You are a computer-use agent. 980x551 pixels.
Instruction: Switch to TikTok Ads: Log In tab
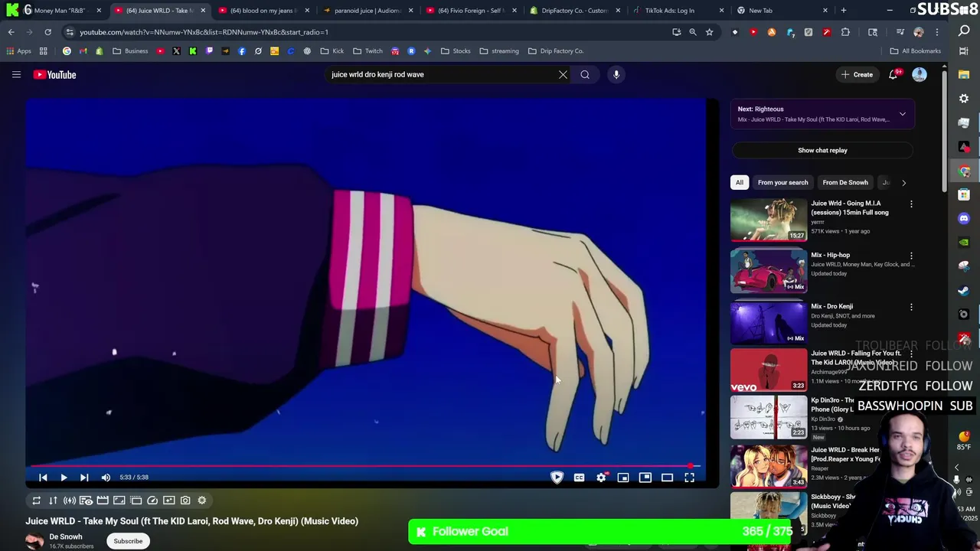coord(678,11)
